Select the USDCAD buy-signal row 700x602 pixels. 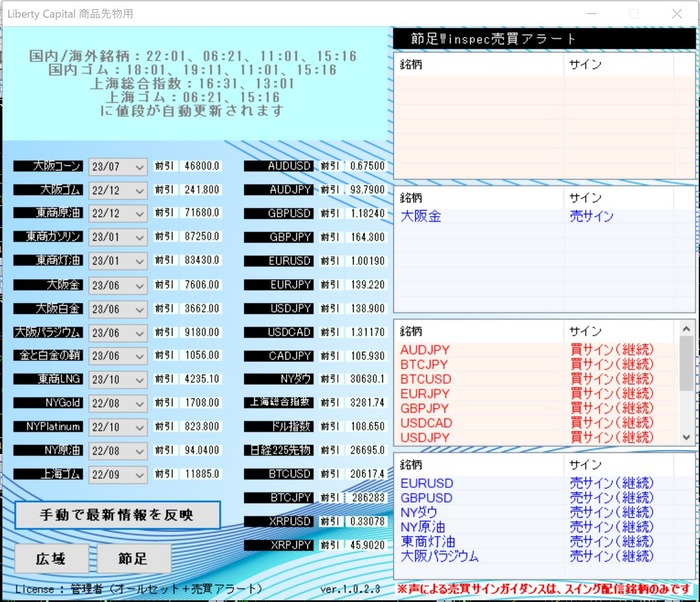pyautogui.click(x=537, y=423)
